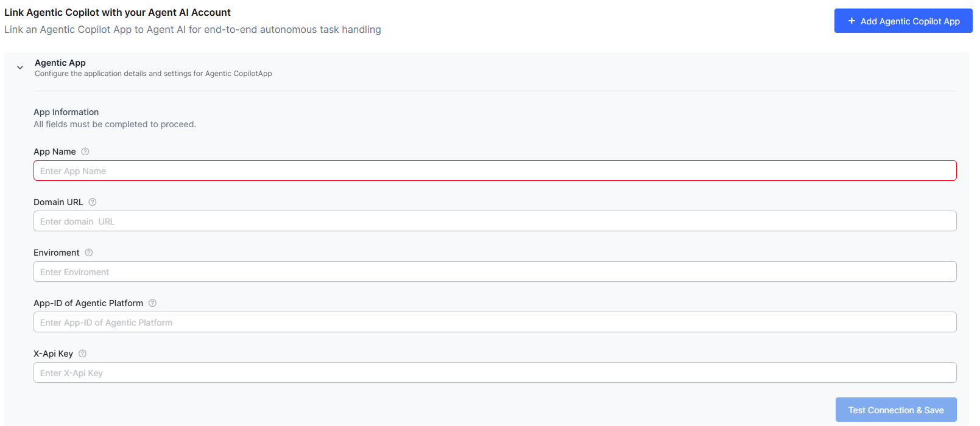
Task: Click the help icon next to Domain URL
Action: (x=93, y=202)
